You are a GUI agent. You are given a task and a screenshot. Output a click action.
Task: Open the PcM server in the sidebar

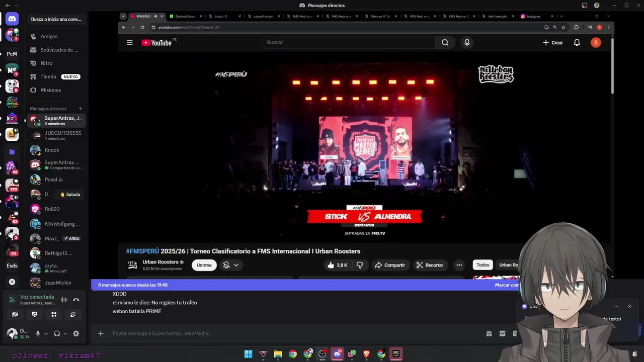12,54
